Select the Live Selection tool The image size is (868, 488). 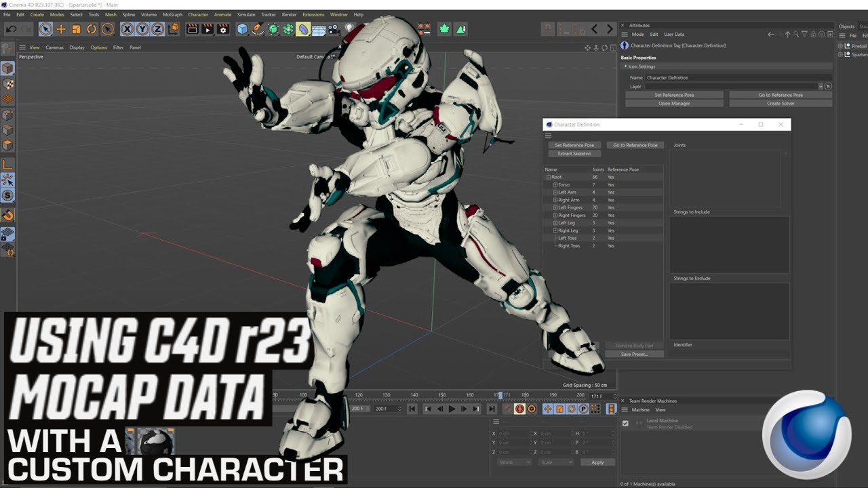pyautogui.click(x=45, y=29)
